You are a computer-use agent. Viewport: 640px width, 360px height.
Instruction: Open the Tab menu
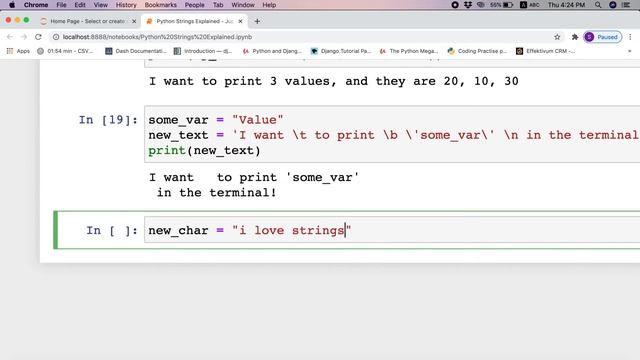tap(218, 5)
